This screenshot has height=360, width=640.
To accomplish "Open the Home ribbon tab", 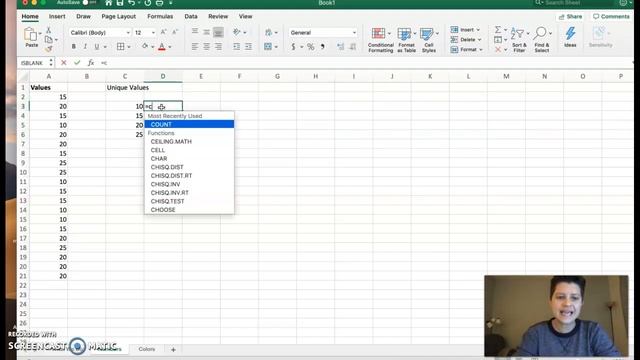I will pyautogui.click(x=30, y=16).
